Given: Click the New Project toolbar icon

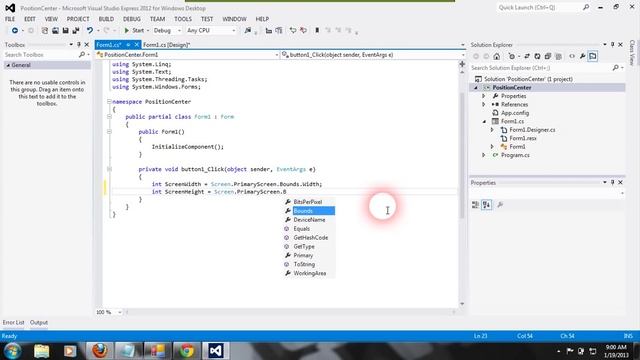Looking at the screenshot, I should click(x=44, y=31).
